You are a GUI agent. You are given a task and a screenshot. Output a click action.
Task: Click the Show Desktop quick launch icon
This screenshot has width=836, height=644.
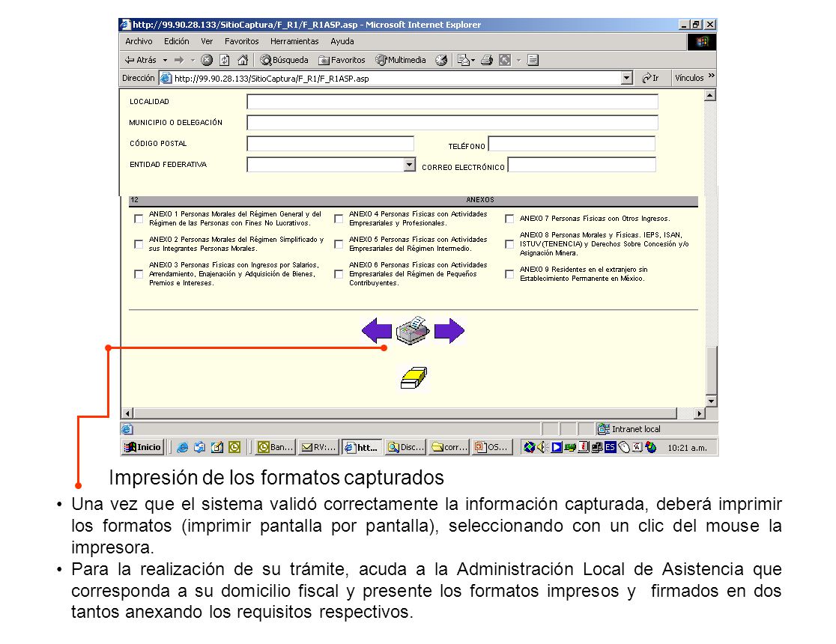click(x=217, y=447)
